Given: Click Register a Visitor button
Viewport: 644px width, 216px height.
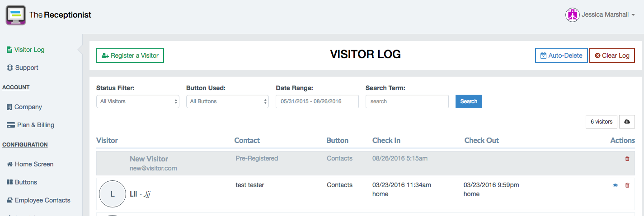Looking at the screenshot, I should click(130, 55).
